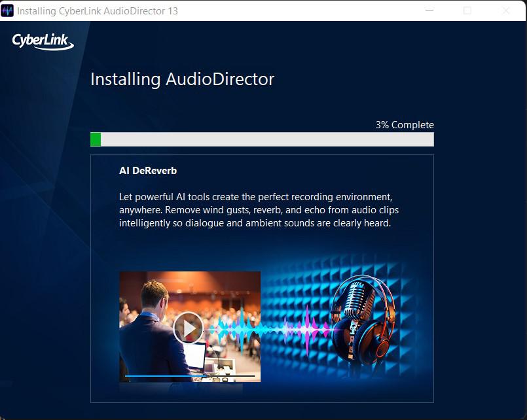
Task: Click the "Installing CyberLink AudioDirector 13" title bar text
Action: pos(98,11)
